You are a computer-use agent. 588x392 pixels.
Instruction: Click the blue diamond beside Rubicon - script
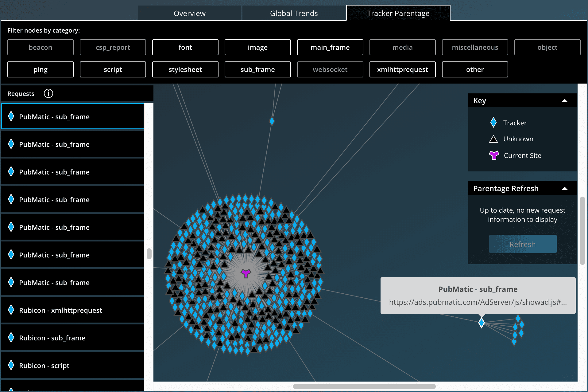(x=11, y=365)
